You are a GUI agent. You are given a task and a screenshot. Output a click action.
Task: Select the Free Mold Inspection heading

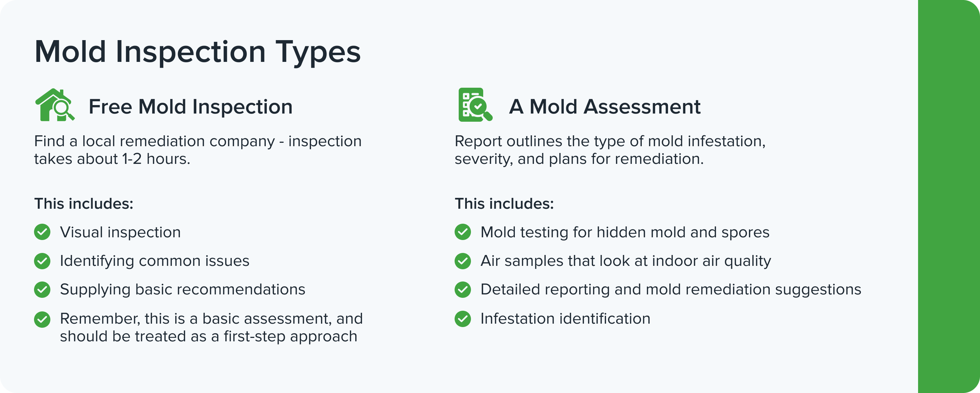click(191, 107)
